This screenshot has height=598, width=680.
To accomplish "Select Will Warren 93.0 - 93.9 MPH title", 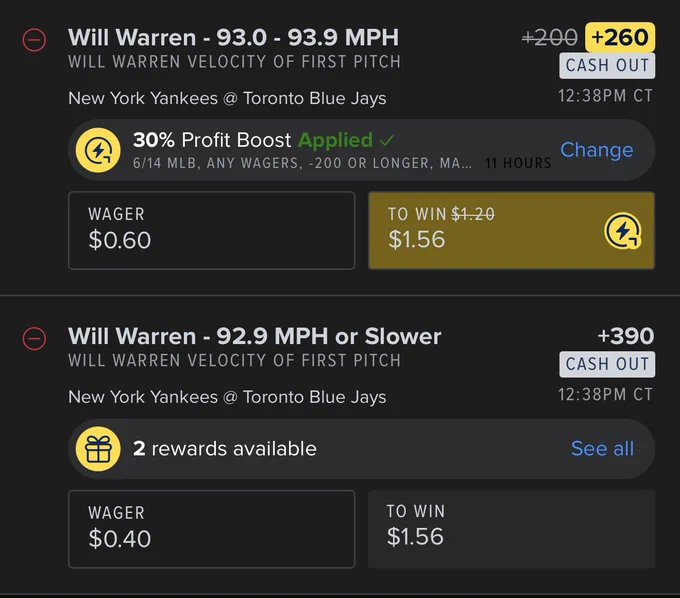I will 233,37.
